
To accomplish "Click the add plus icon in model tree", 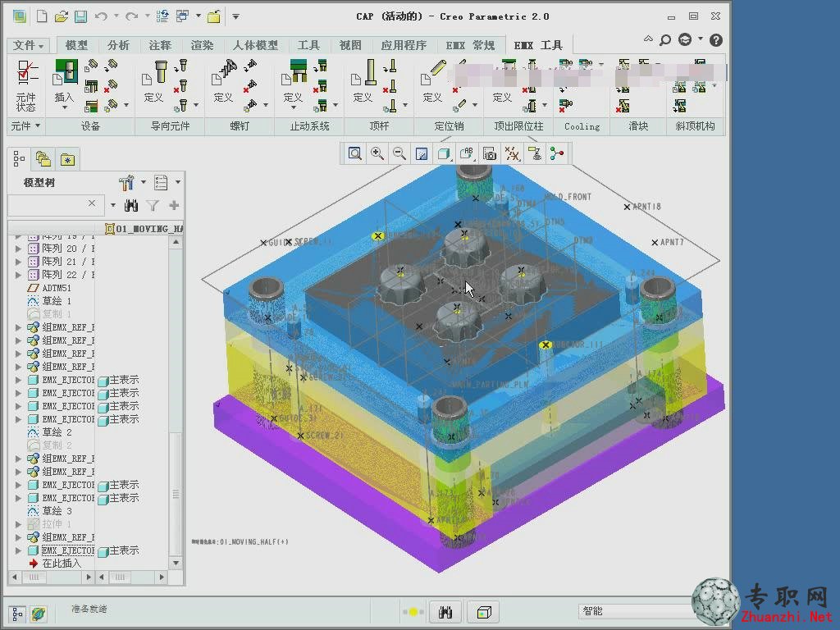I will (x=174, y=205).
